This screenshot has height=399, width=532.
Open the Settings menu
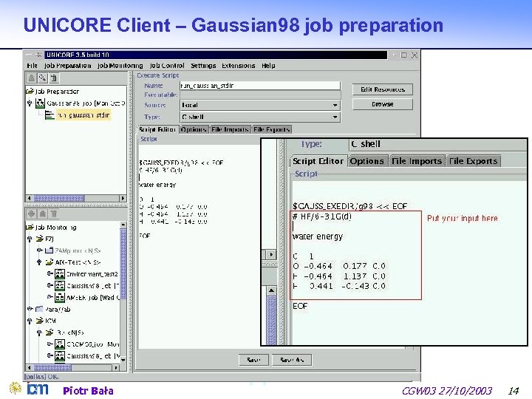click(203, 66)
